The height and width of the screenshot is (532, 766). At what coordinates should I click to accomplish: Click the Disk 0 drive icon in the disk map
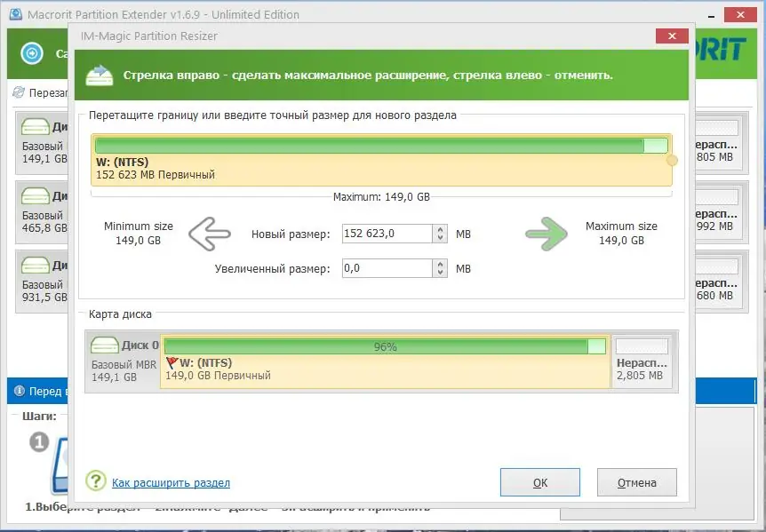tap(105, 345)
